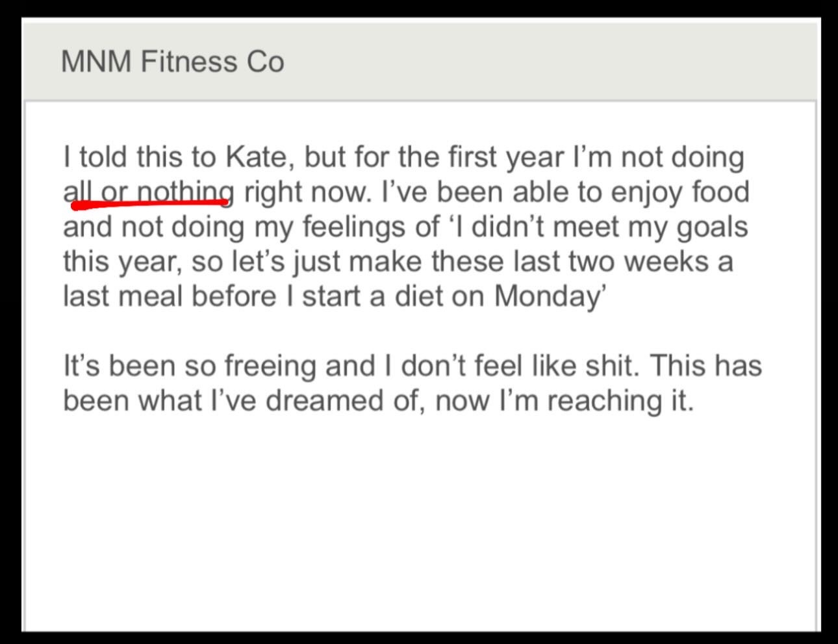Click the word "freeing" in the second paragraph

tap(271, 366)
